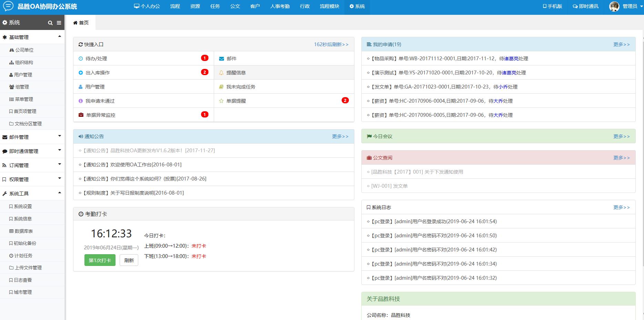This screenshot has height=320, width=644.
Task: Open the 流程 top menu
Action: 175,6
